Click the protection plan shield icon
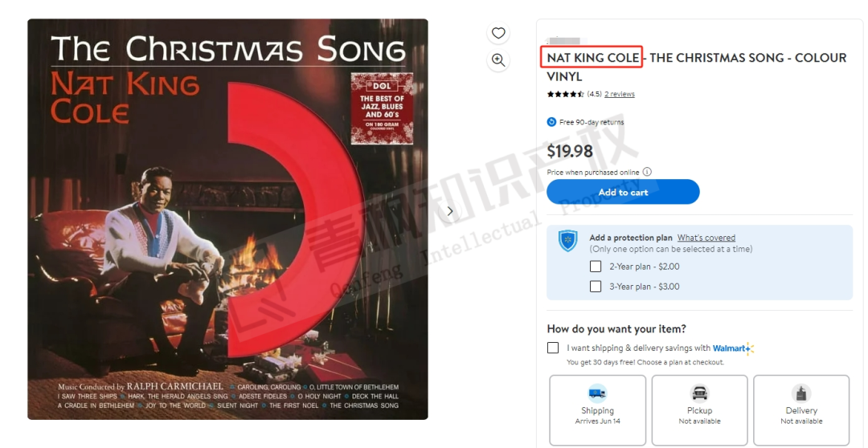Viewport: 868px width, 448px height. click(568, 241)
